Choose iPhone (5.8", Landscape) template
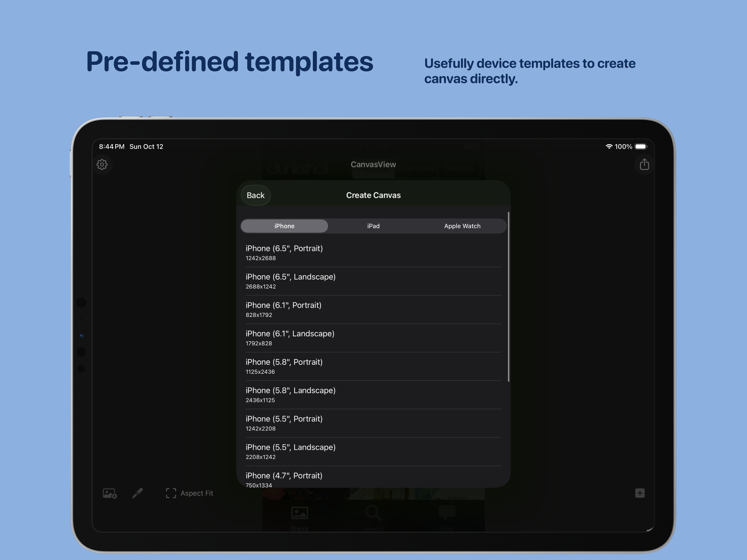The width and height of the screenshot is (747, 560). pos(373,395)
